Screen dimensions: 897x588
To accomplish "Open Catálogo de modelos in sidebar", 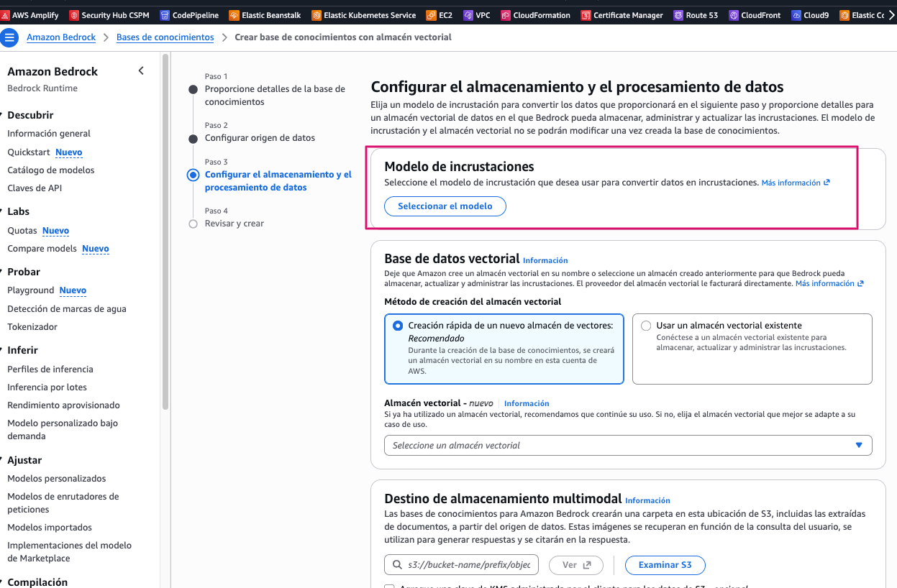I will tap(51, 170).
